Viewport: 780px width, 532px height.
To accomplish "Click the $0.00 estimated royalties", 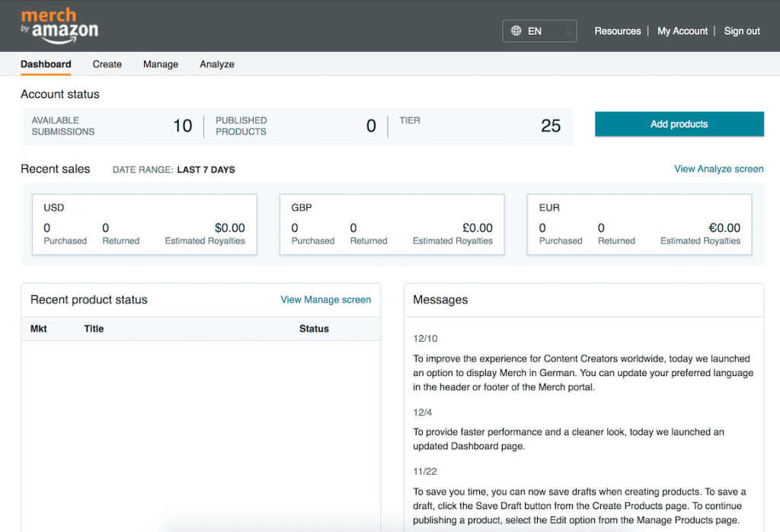I will click(x=230, y=228).
